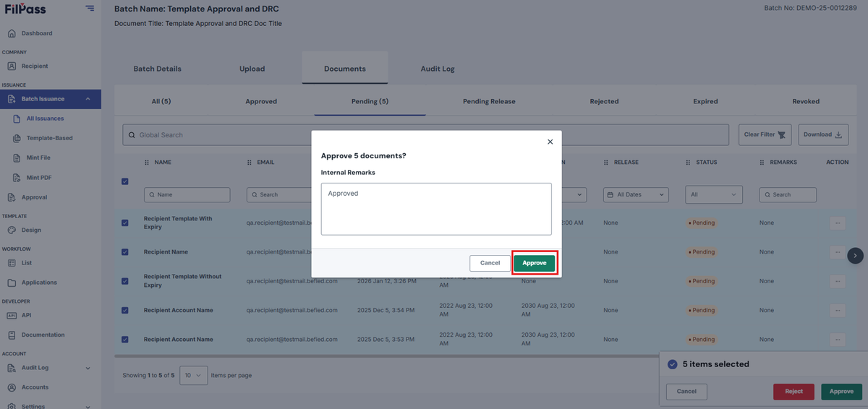Open the All Dates release dropdown
The height and width of the screenshot is (409, 868).
(636, 194)
